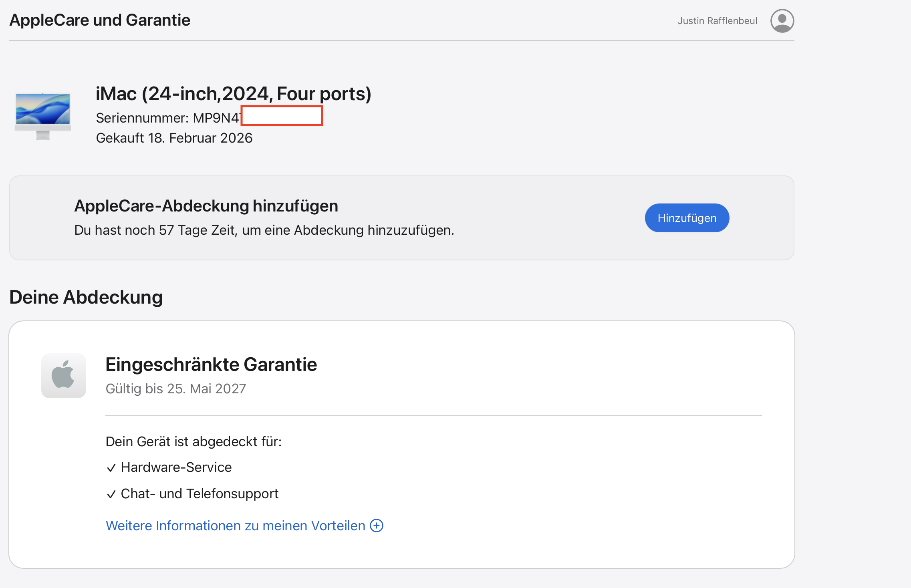Click the Justin Rafflenbeul account name
This screenshot has width=911, height=588.
(718, 21)
